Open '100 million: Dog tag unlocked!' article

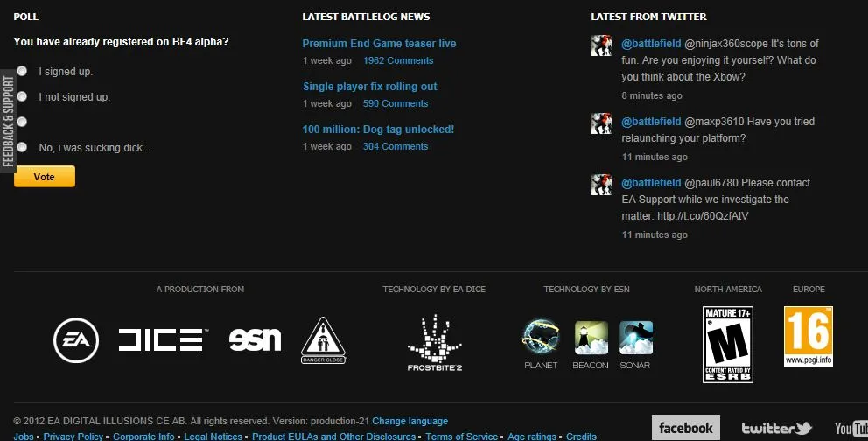coord(378,129)
